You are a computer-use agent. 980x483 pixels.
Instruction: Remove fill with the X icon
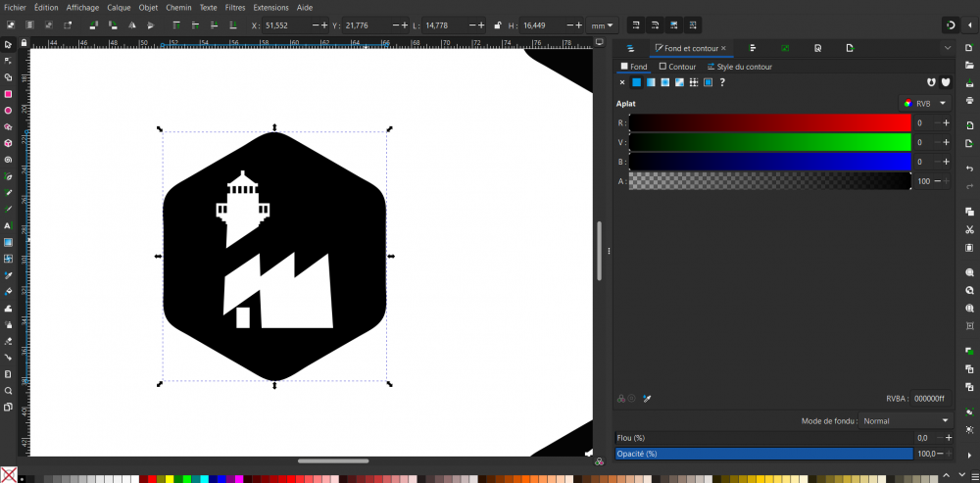(x=622, y=82)
